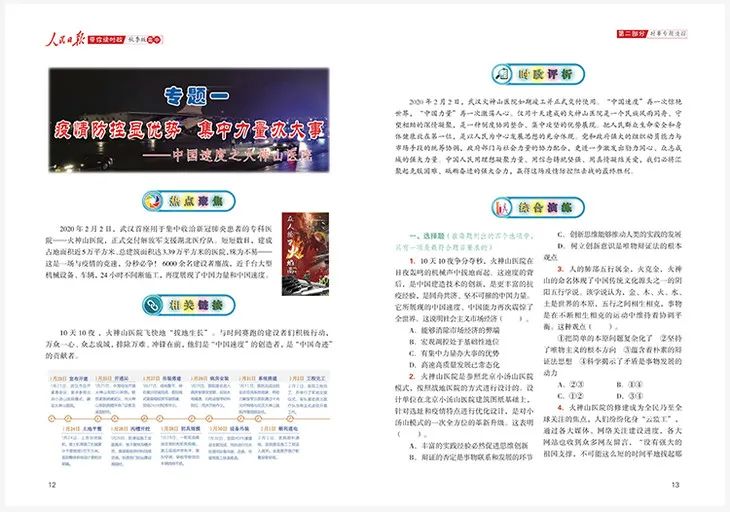Screen dimensions: 730x512
Task: Click the red 第二部分 header label
Action: (x=632, y=34)
